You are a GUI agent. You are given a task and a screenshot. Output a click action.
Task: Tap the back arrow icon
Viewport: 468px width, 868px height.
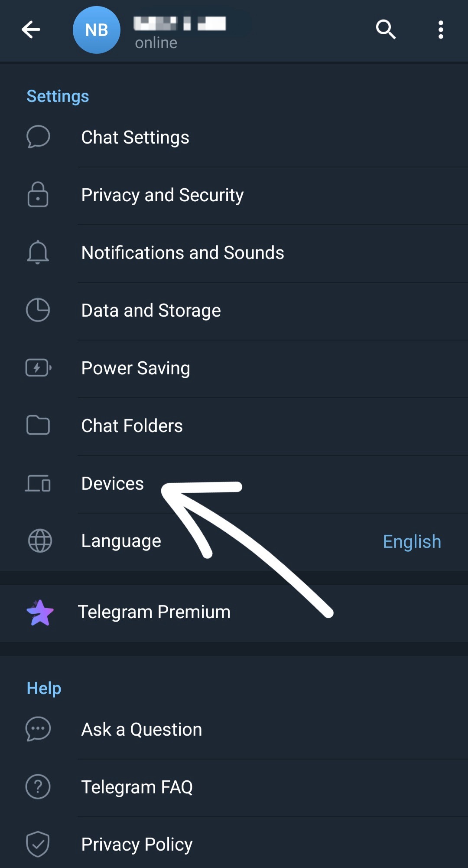point(31,29)
